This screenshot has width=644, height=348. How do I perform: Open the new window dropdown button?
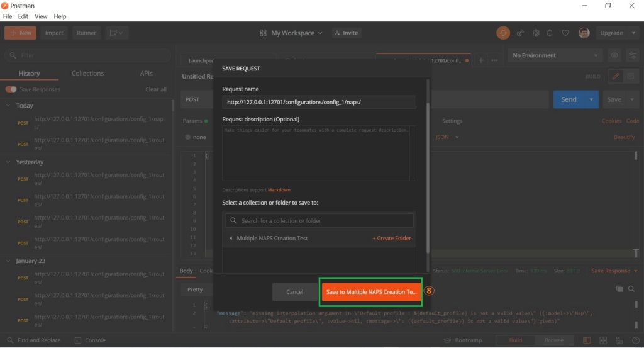116,33
